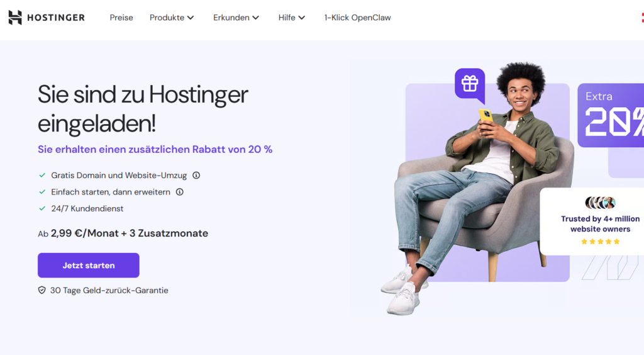Viewport: 644px width, 355px height.
Task: Open the Preise menu item
Action: point(121,18)
